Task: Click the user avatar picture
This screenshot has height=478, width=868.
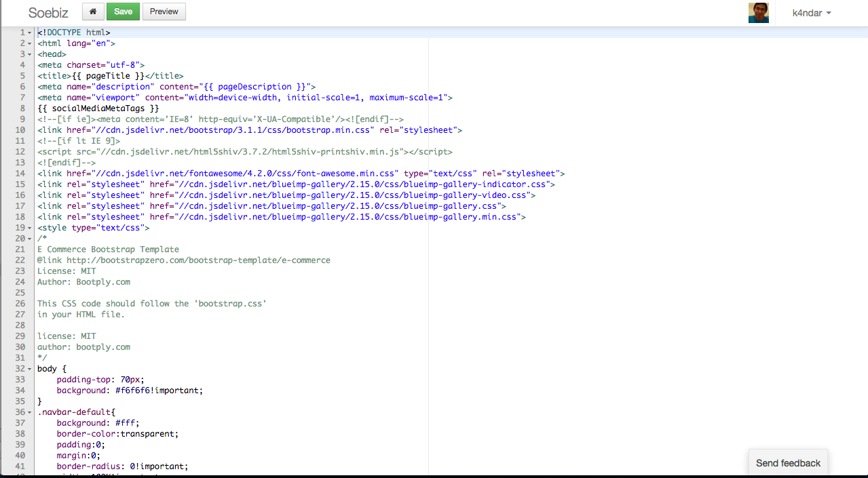Action: click(759, 12)
